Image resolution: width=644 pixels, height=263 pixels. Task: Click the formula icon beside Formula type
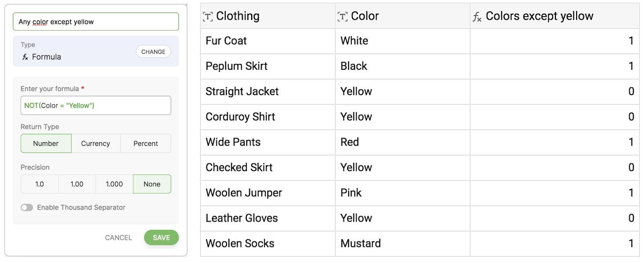coord(25,57)
